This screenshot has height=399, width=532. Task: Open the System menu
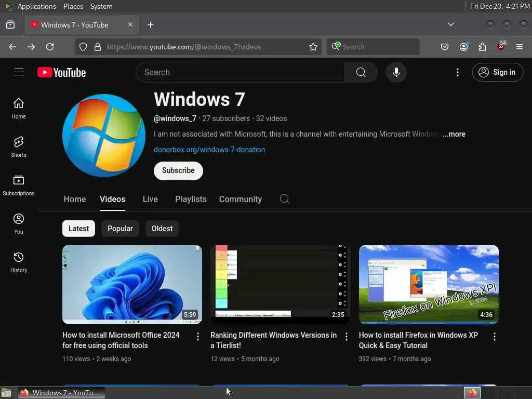(101, 6)
